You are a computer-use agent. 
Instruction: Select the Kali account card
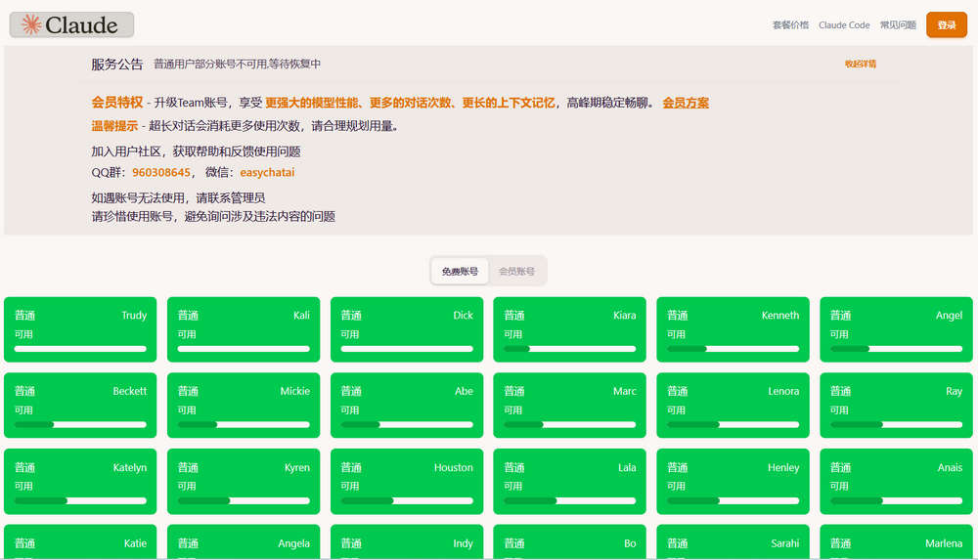[244, 329]
